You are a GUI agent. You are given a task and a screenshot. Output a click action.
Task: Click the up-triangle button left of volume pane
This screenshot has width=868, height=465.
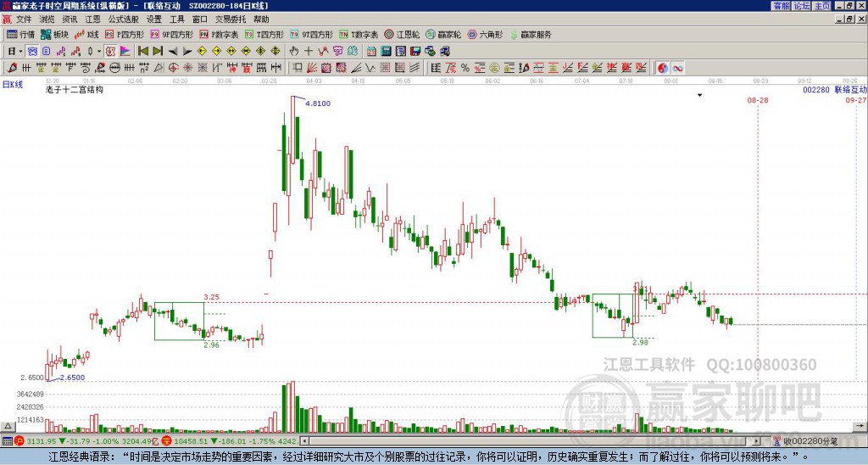8,426
